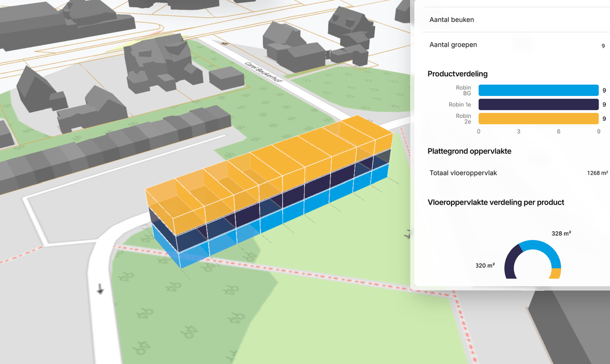Click the Aantal groepen row
Viewport: 610px width, 364px height.
pos(453,45)
